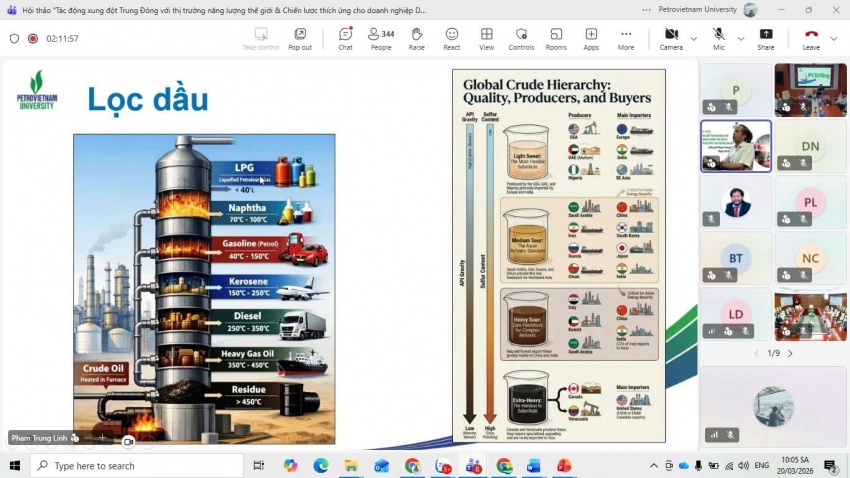Viewport: 850px width, 478px height.
Task: Expand the Camera options dropdown arrow
Action: [x=693, y=39]
